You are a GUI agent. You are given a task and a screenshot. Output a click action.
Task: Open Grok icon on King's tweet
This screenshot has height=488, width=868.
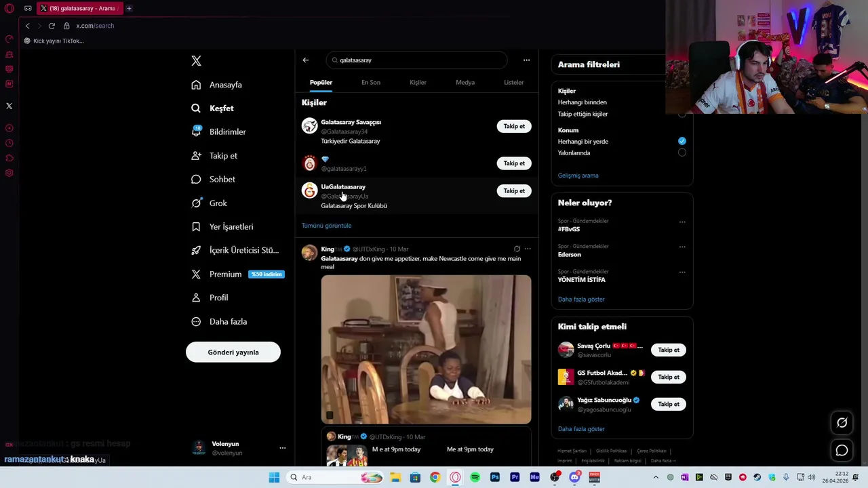click(517, 249)
